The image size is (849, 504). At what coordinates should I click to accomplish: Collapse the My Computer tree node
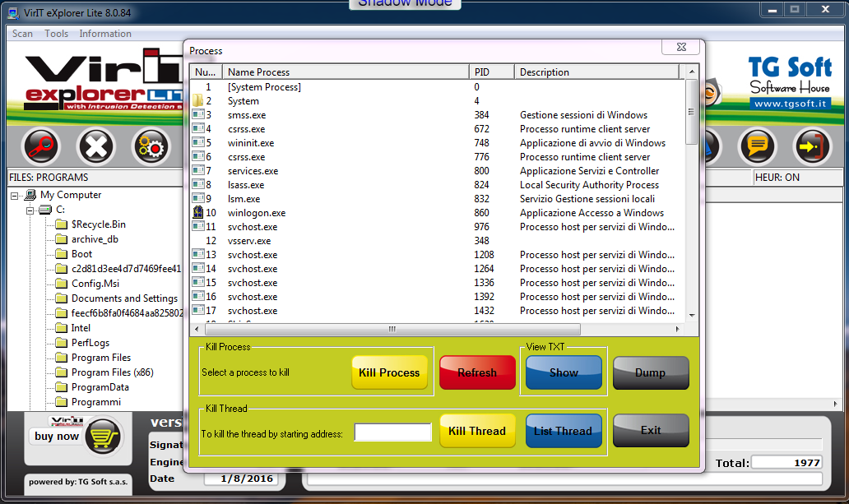click(15, 196)
